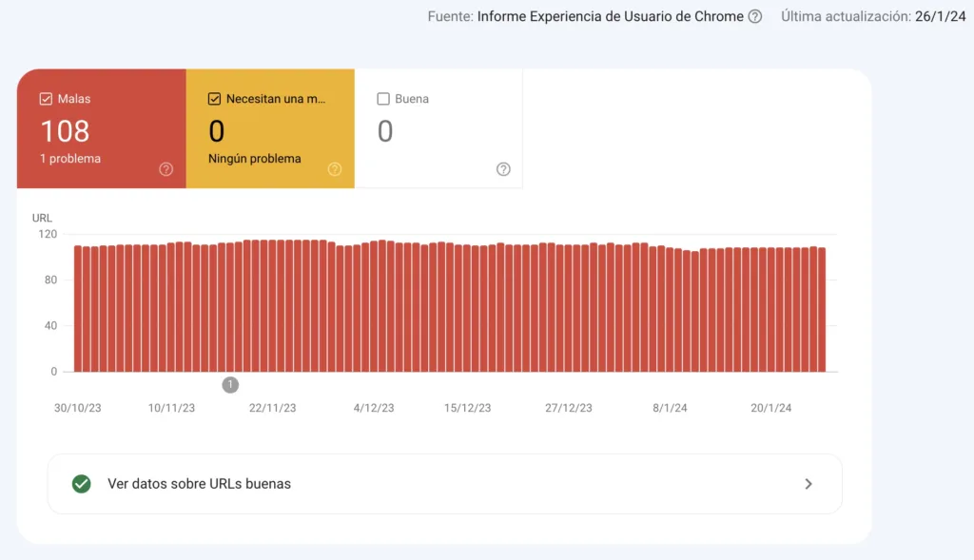Click the help icon in the Buena card
The image size is (974, 560).
503,169
